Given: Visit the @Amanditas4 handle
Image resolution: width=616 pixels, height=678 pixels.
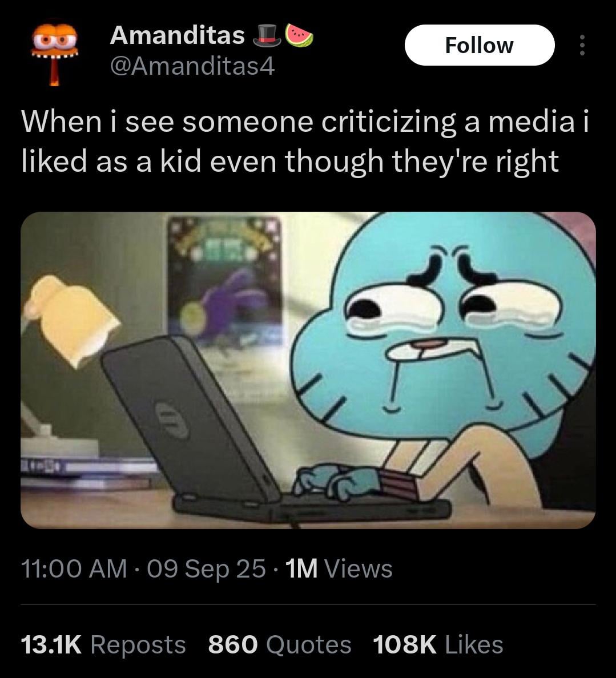Looking at the screenshot, I should tap(192, 67).
